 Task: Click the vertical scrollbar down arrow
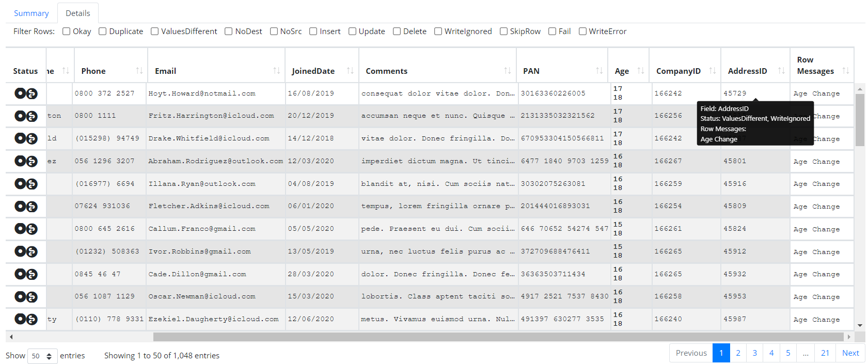tap(860, 325)
